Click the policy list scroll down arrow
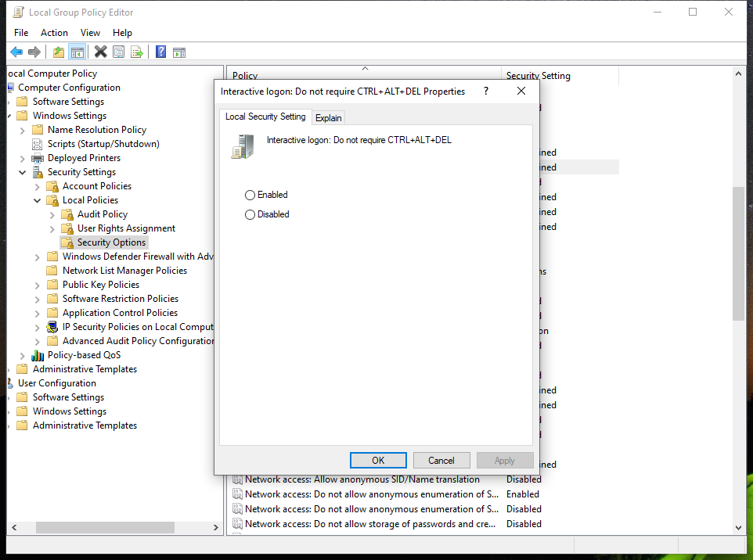 [x=739, y=527]
